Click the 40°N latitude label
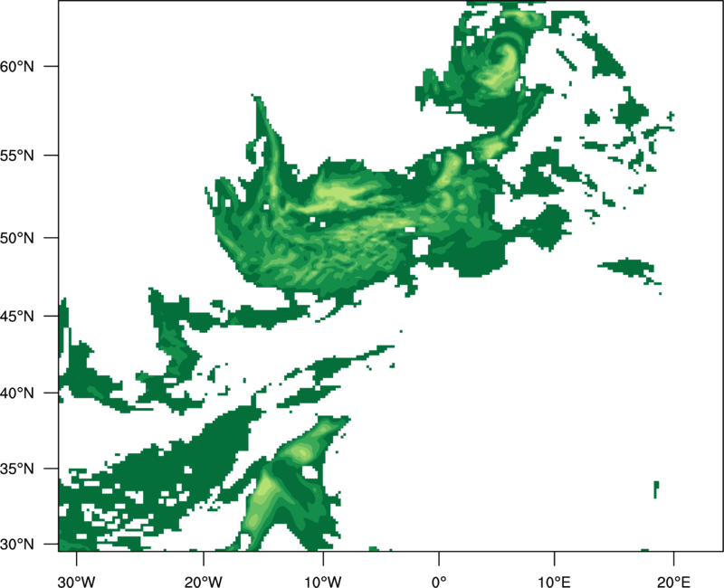This screenshot has height=588, width=724. point(17,394)
